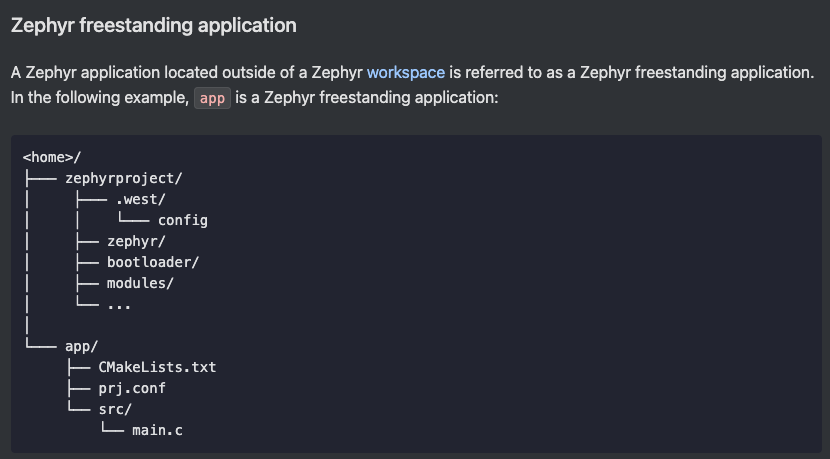The height and width of the screenshot is (459, 830).
Task: Click the config file entry
Action: pyautogui.click(x=183, y=220)
